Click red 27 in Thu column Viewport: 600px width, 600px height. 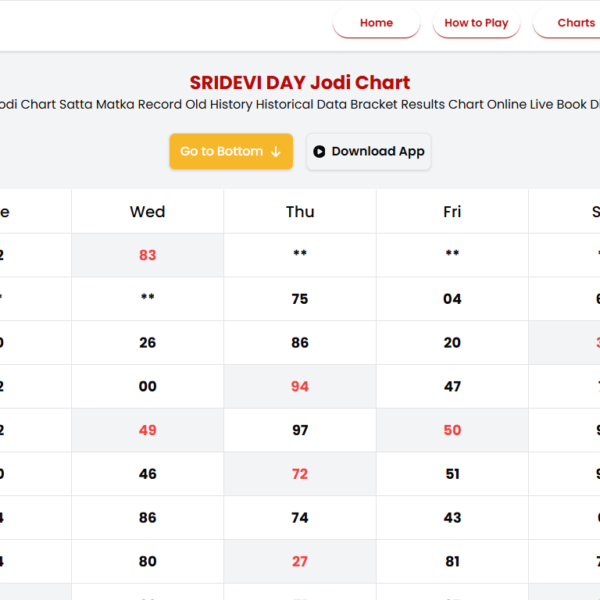[x=300, y=561]
